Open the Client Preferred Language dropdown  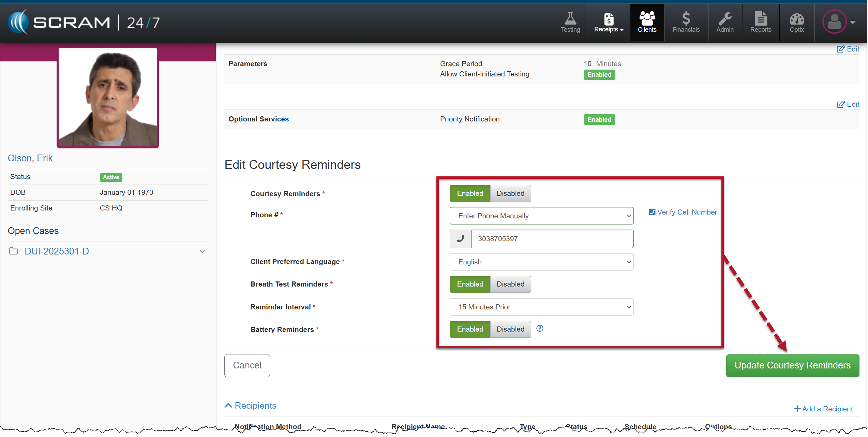pos(541,262)
